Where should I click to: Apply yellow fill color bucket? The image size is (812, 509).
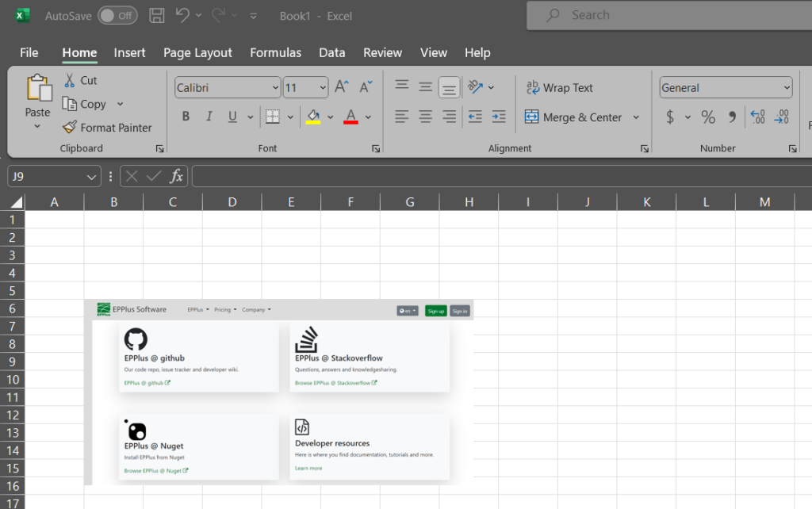[312, 117]
